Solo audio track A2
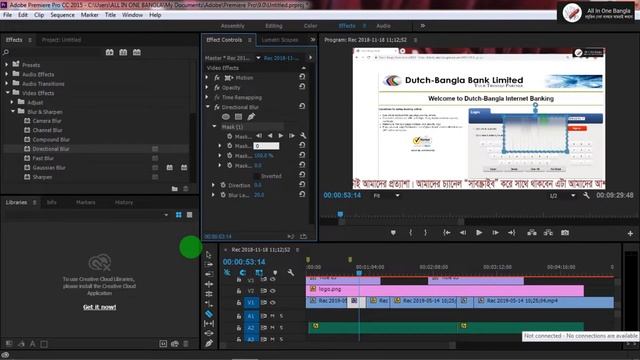 pos(281,328)
